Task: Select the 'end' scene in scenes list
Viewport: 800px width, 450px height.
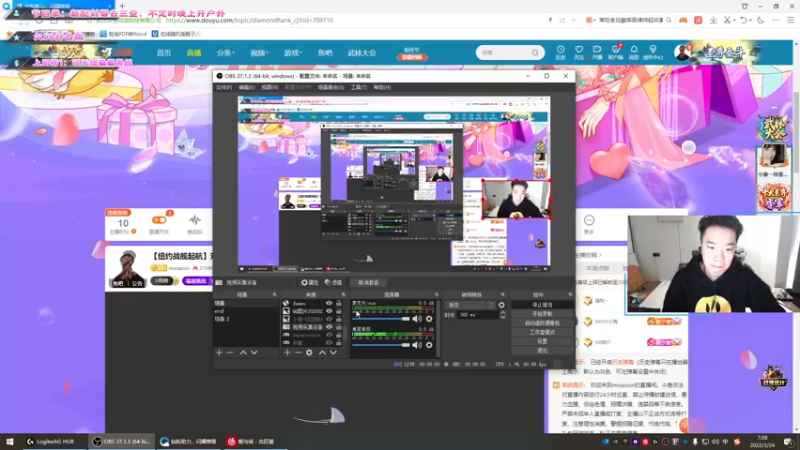Action: [245, 311]
